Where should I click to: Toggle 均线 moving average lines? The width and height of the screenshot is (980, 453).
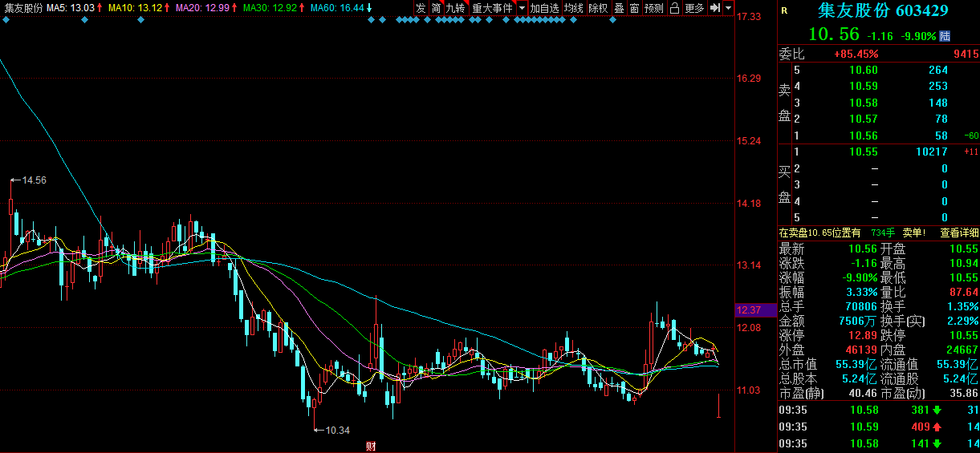point(573,8)
